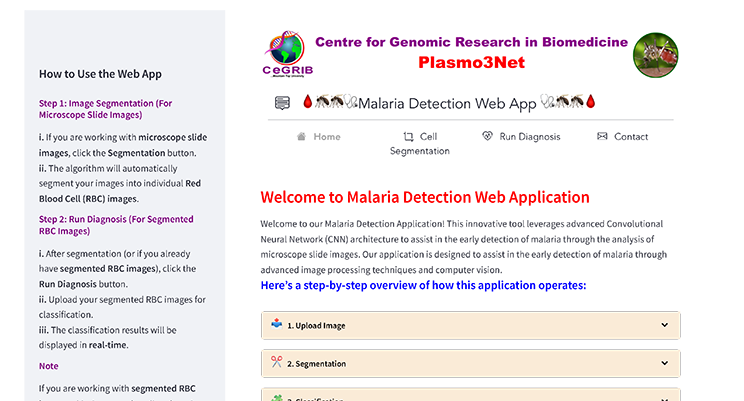
Task: Switch to the Cell Segmentation tab
Action: pyautogui.click(x=420, y=144)
